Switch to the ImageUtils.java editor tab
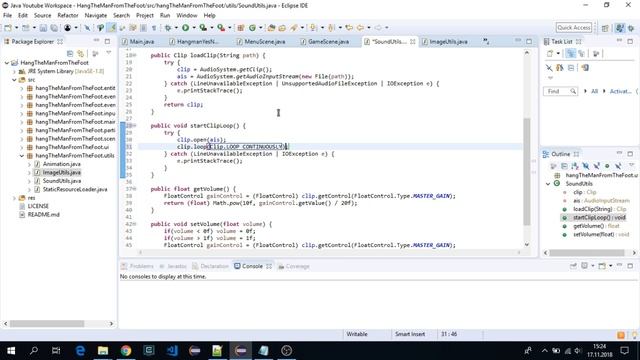The image size is (640, 360). (448, 42)
